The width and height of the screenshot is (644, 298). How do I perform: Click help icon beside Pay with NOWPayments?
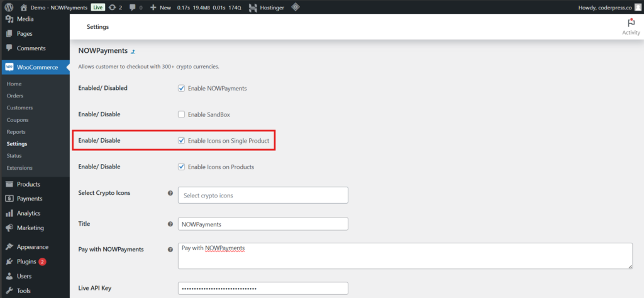point(170,250)
